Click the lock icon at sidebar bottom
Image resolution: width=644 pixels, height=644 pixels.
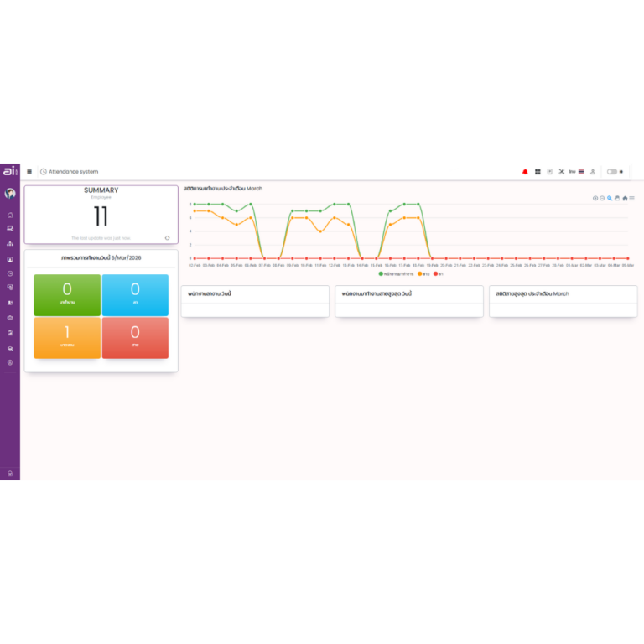(10, 473)
